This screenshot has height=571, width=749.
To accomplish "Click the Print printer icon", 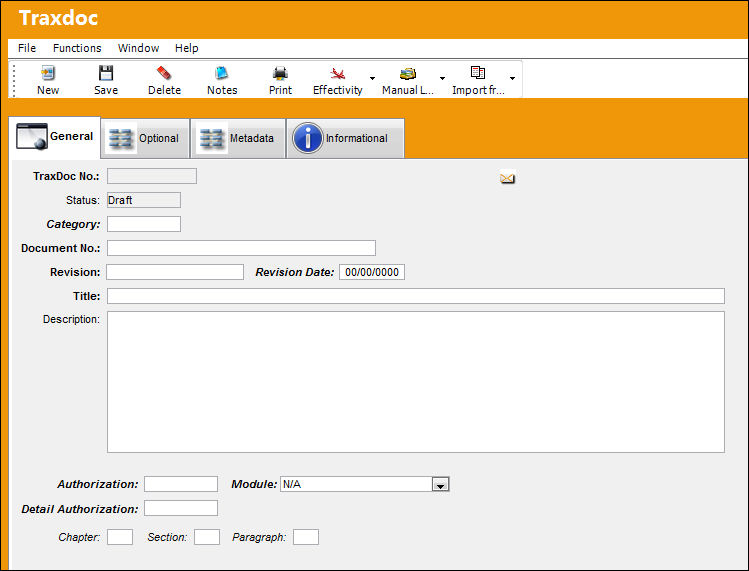I will pos(280,73).
